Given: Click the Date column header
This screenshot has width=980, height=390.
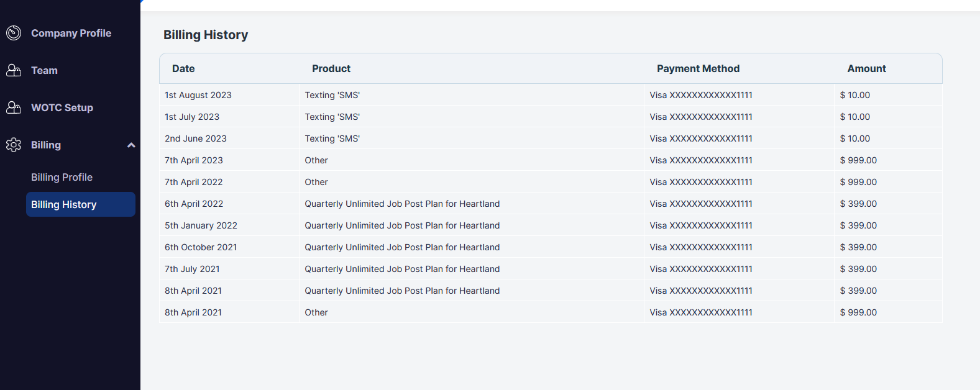Looking at the screenshot, I should point(183,68).
